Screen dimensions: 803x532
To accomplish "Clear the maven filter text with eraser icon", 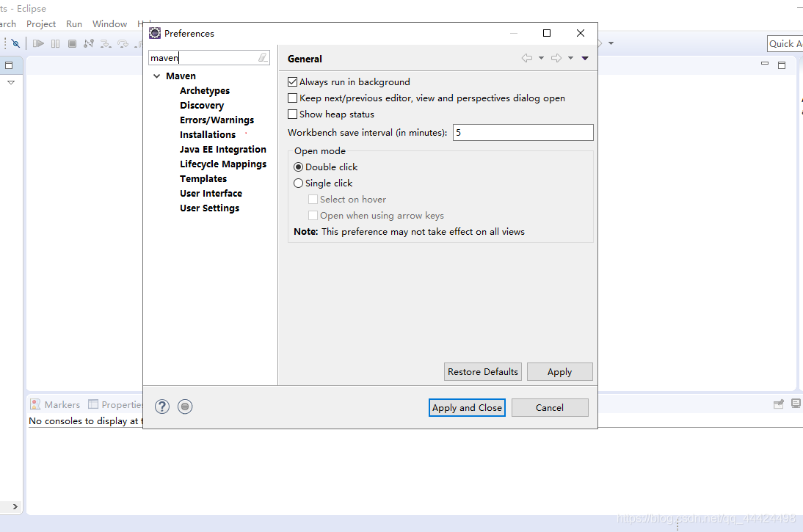I will point(263,57).
